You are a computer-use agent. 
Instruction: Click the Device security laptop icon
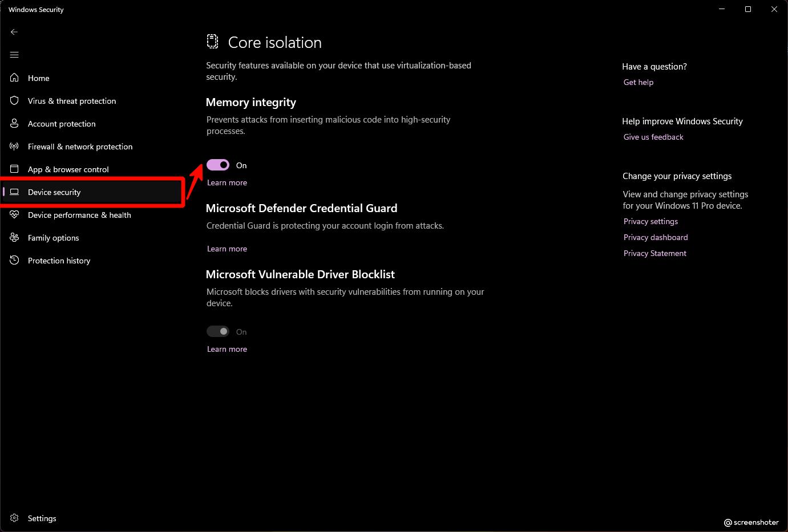tap(15, 192)
